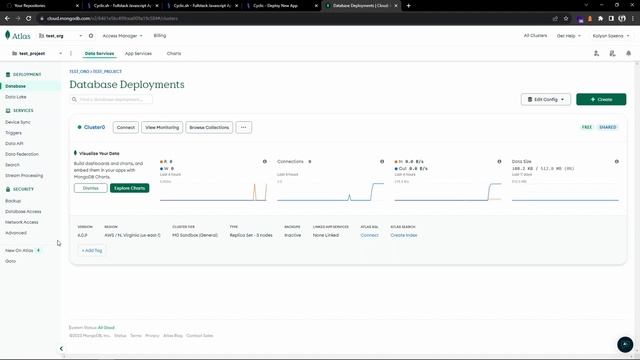Bookmark this page with star icon

[x=566, y=18]
